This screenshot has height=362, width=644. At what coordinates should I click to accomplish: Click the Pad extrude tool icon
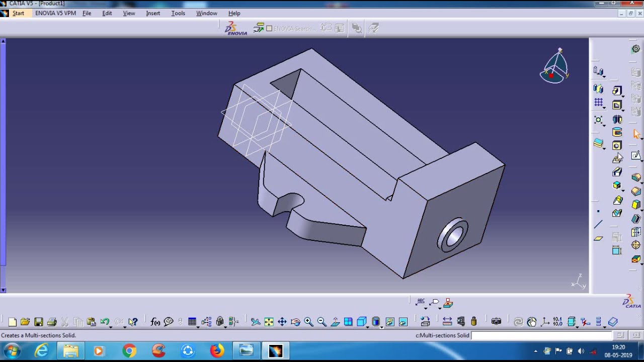(617, 90)
